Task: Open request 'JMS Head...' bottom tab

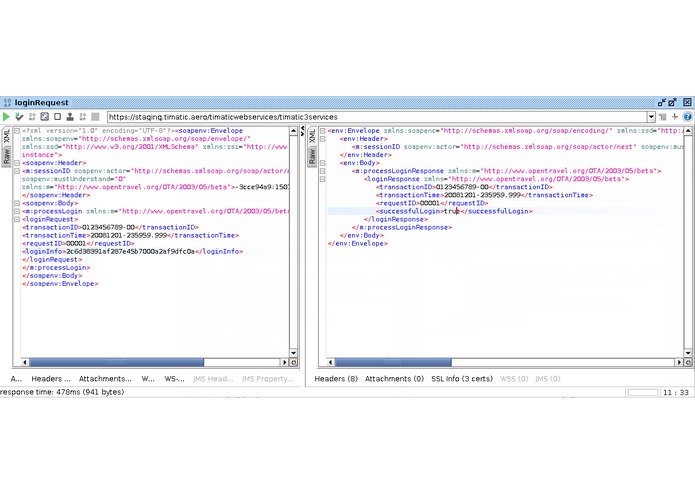Action: [213, 379]
